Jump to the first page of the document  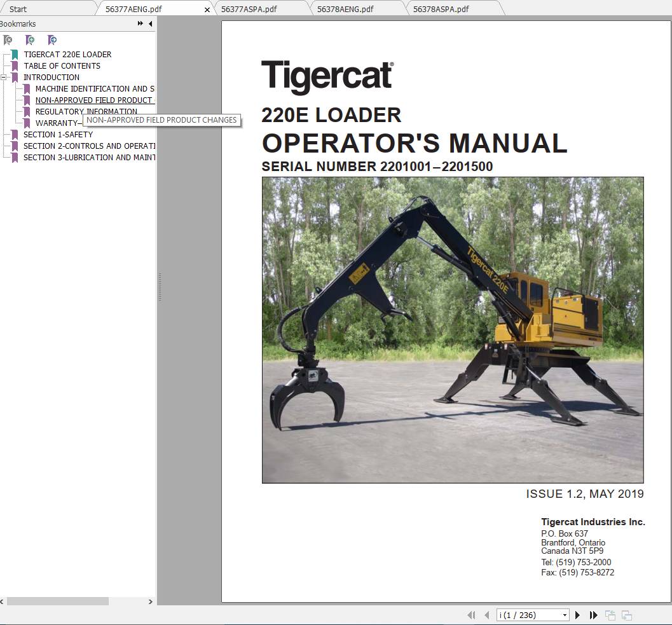471,615
